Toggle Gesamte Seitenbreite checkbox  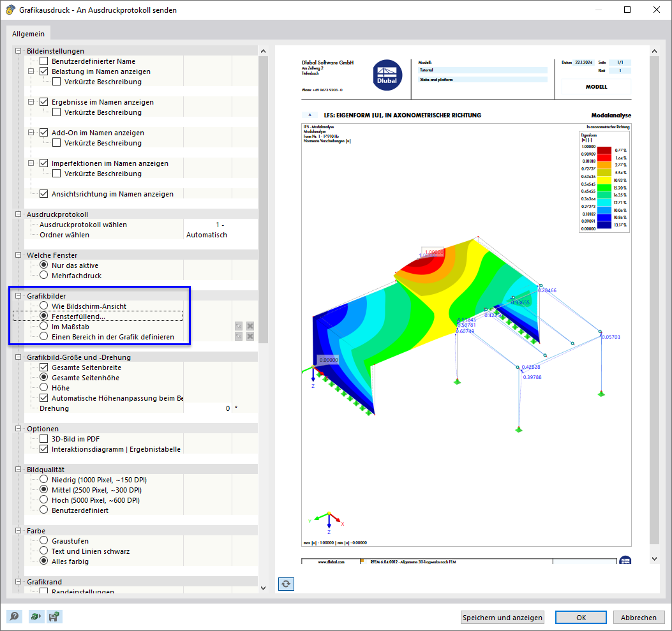(x=43, y=367)
